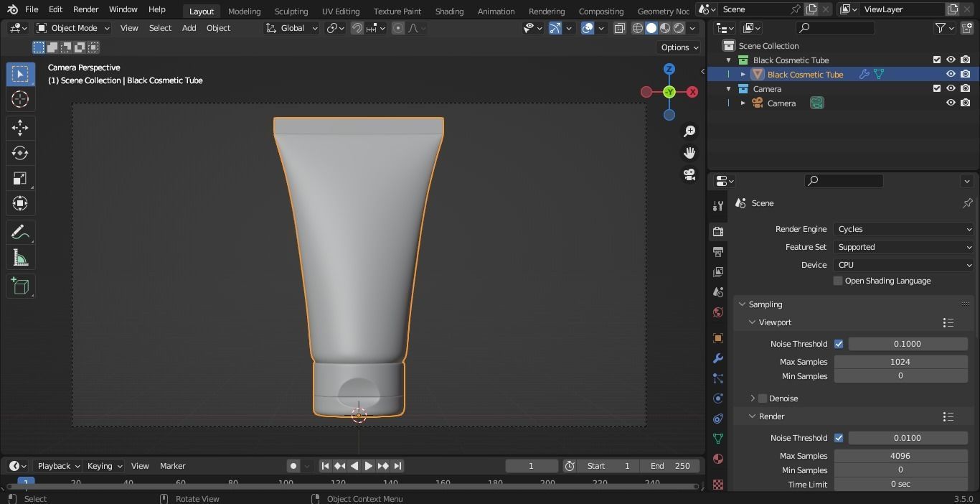Open the World properties tab
Image resolution: width=980 pixels, height=504 pixels.
pyautogui.click(x=718, y=312)
